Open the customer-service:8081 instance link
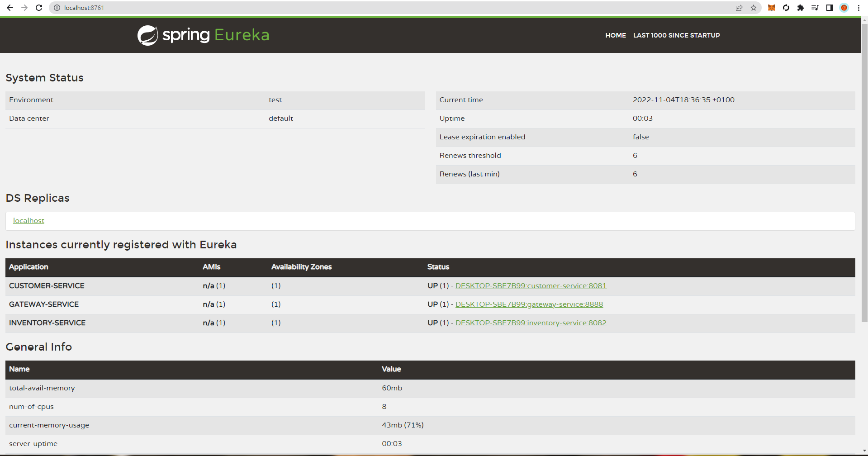This screenshot has width=868, height=456. (x=531, y=285)
